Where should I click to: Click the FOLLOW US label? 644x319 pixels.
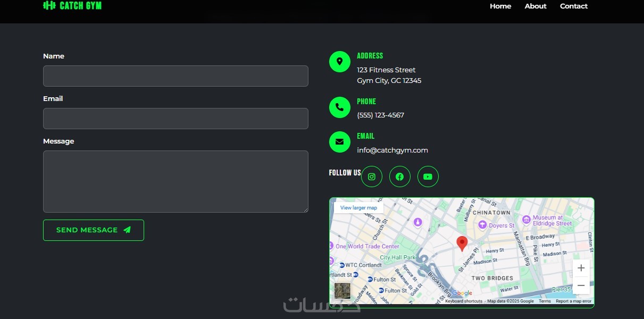click(x=345, y=173)
